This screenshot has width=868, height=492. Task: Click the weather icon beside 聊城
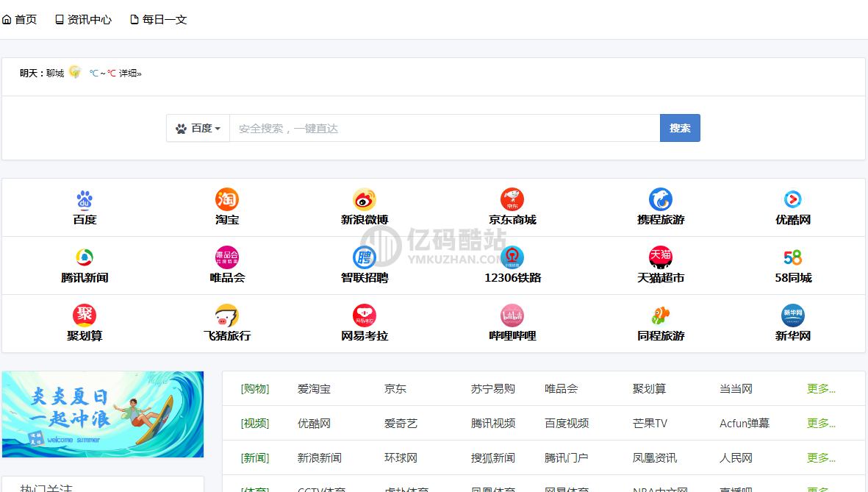coord(75,72)
